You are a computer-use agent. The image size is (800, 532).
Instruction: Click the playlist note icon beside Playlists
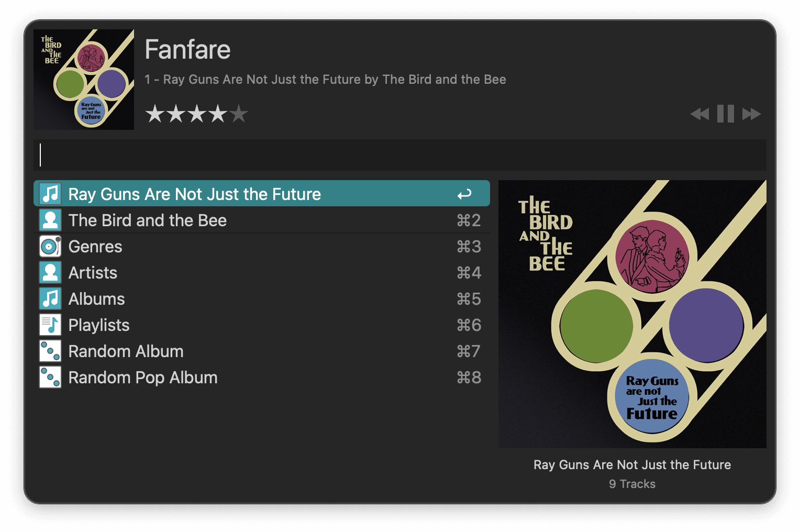50,325
